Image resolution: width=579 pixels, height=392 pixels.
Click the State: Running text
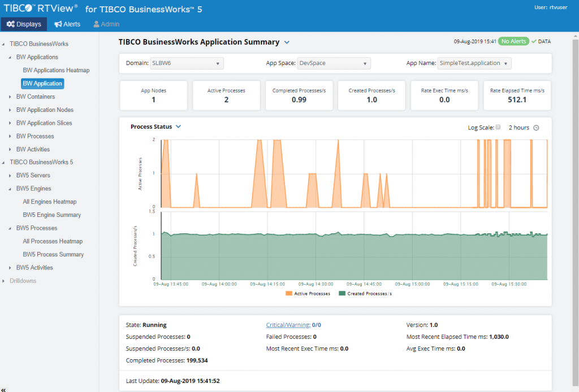pos(146,325)
